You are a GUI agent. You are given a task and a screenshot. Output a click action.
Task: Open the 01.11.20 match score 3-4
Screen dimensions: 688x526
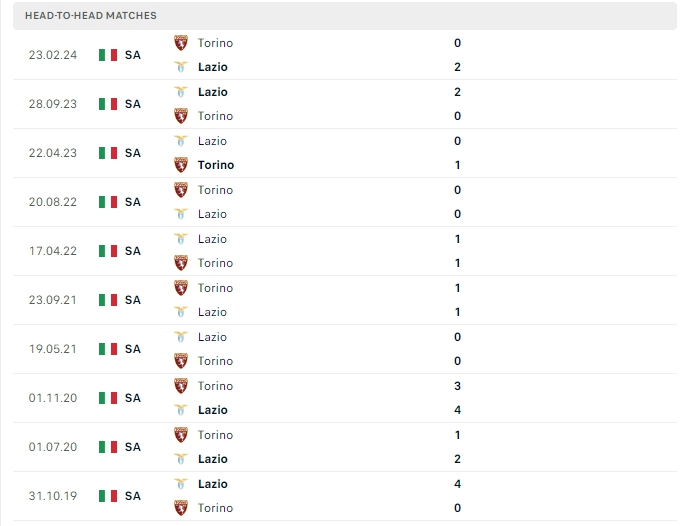[457, 398]
